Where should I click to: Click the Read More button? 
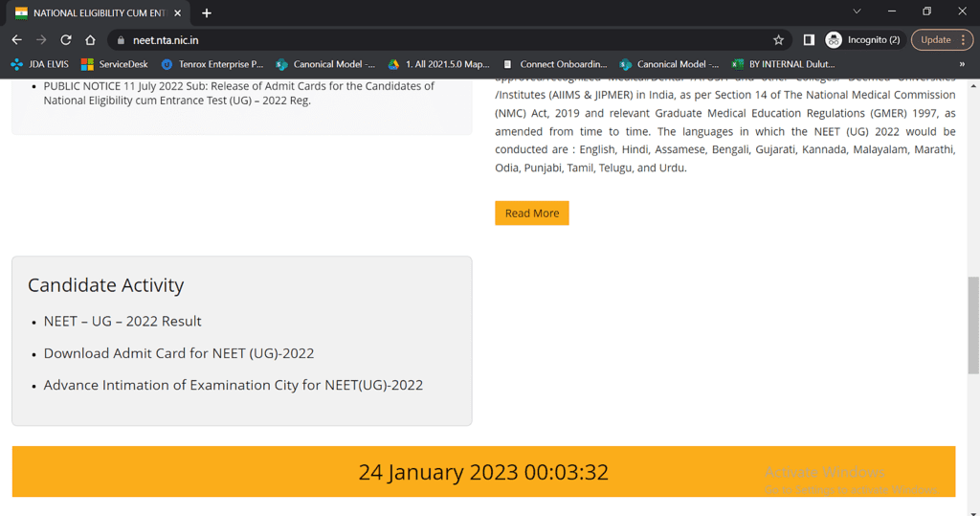click(532, 213)
